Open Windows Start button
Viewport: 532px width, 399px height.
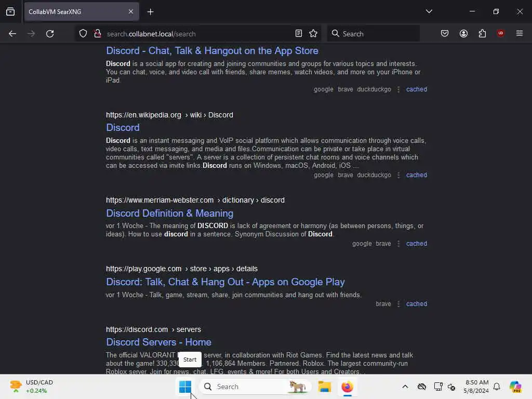pyautogui.click(x=185, y=387)
